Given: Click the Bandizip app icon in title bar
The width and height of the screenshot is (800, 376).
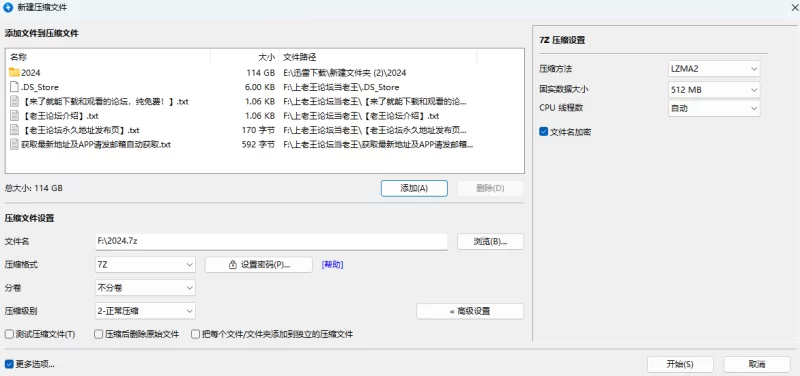Looking at the screenshot, I should tap(8, 8).
